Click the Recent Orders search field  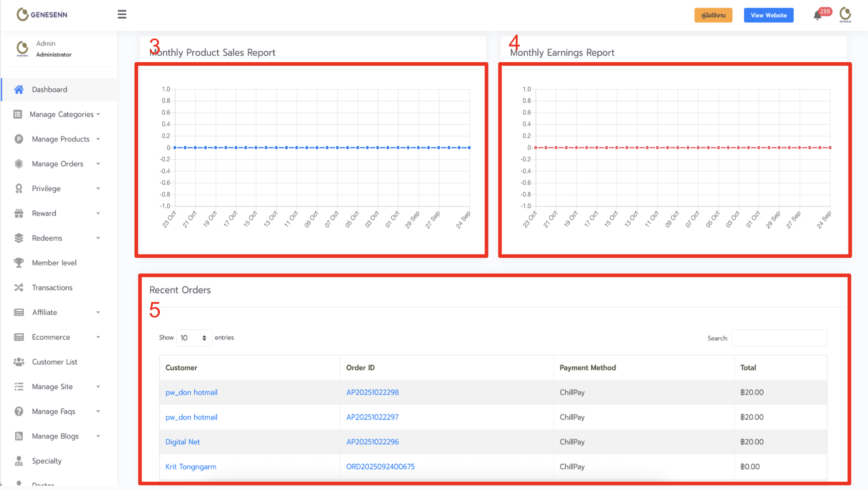[x=779, y=338]
